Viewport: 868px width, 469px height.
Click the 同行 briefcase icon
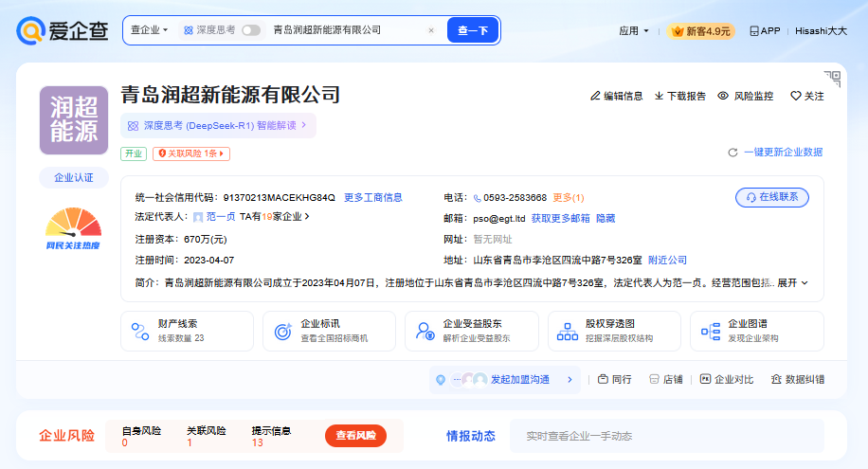point(604,379)
